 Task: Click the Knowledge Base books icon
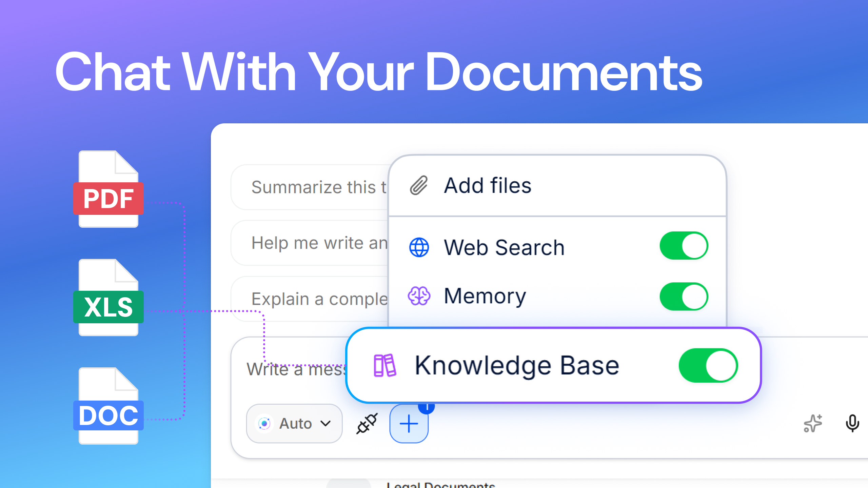tap(384, 365)
